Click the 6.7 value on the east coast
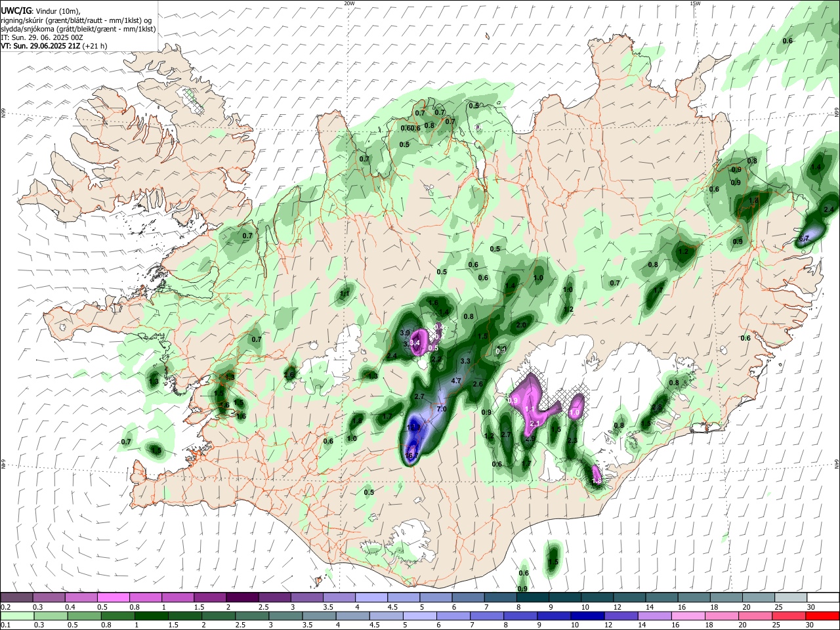Image resolution: width=840 pixels, height=630 pixels. [804, 238]
